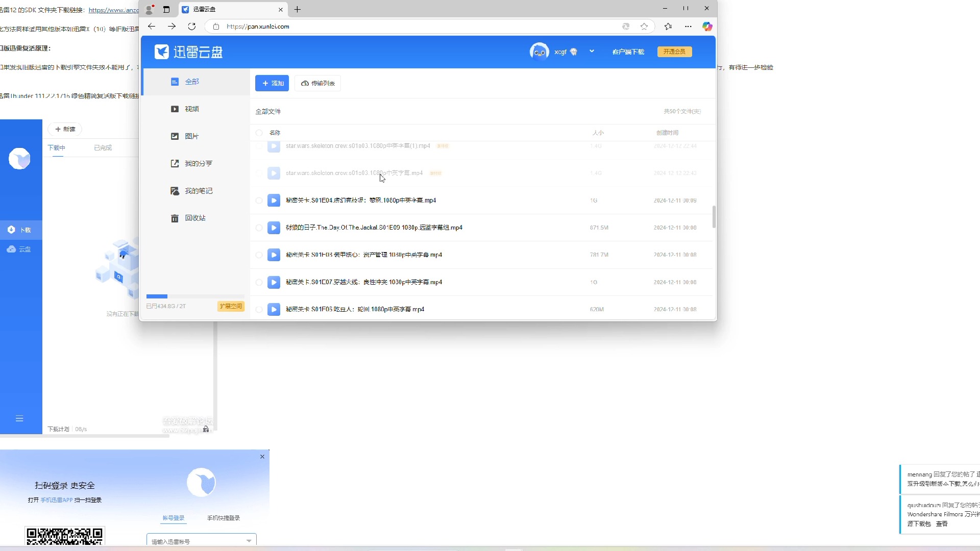Switch to 已完成 tab in Thunder client
980x551 pixels.
click(103, 148)
